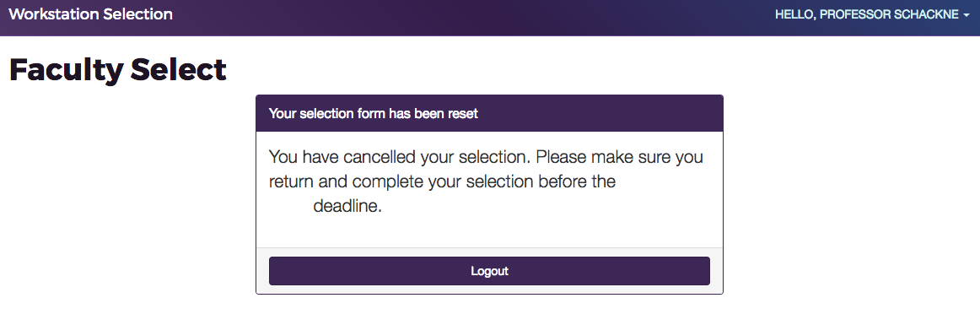Click the word 'Faculty' in page title
The height and width of the screenshot is (325, 980).
pyautogui.click(x=67, y=69)
